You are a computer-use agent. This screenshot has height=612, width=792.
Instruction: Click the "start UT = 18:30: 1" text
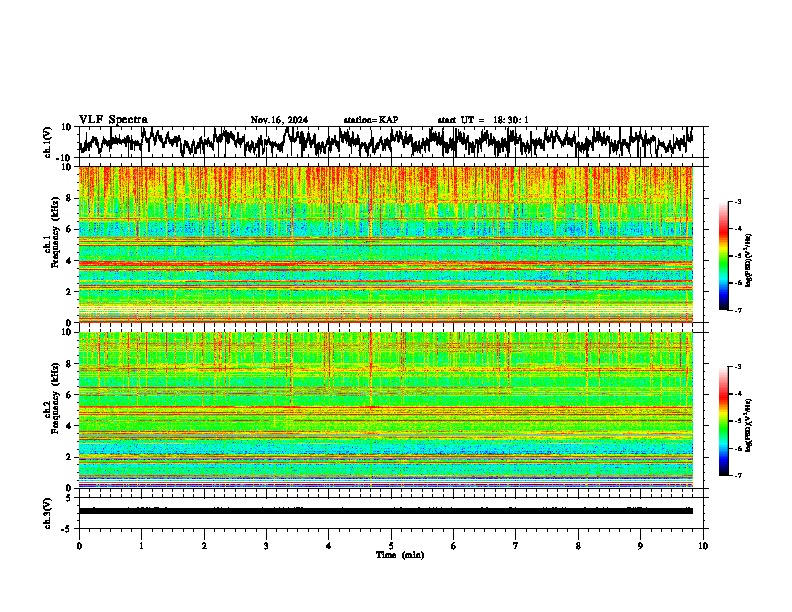point(483,120)
